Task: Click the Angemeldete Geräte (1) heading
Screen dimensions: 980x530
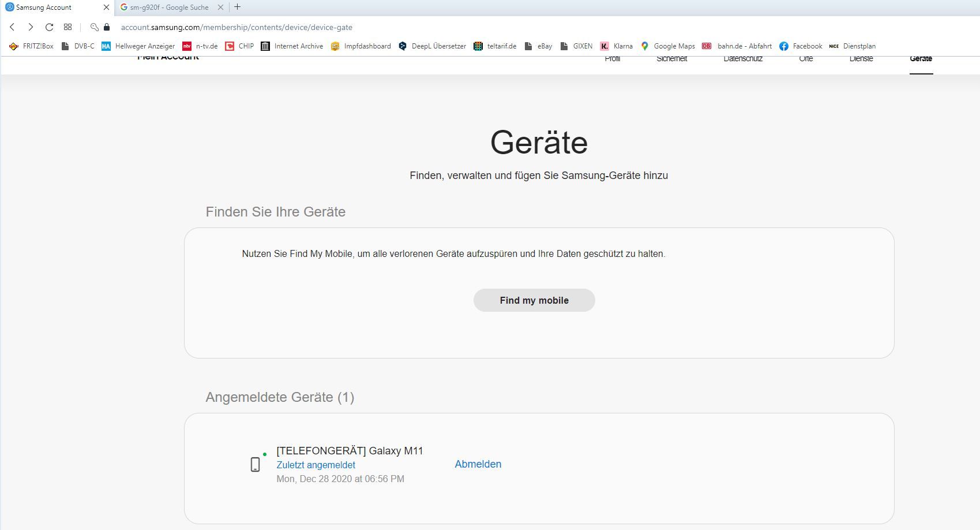Action: tap(280, 397)
